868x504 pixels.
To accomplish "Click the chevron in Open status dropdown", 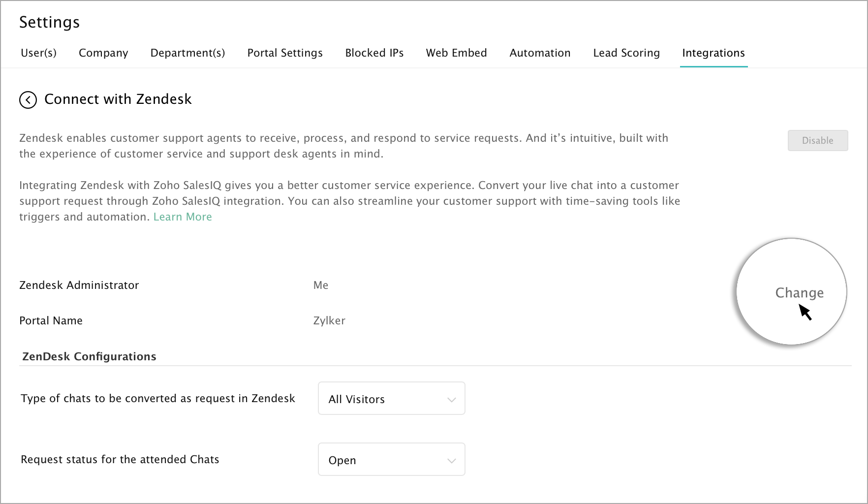I will point(451,461).
